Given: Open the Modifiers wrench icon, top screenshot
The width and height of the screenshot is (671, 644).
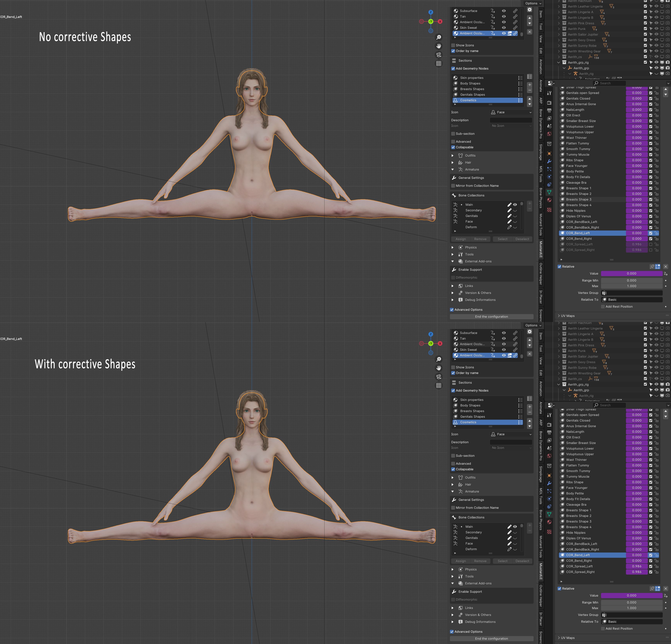Looking at the screenshot, I should point(549,161).
